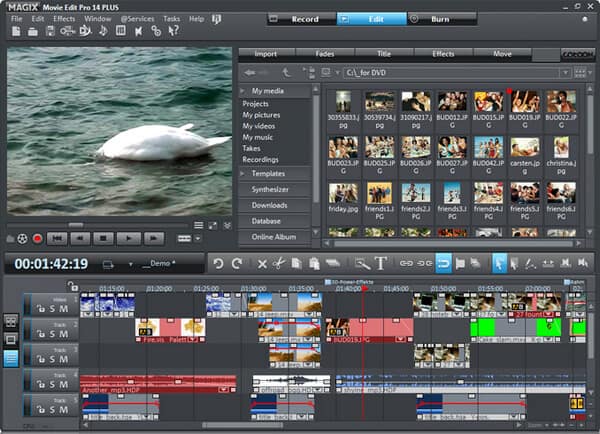The height and width of the screenshot is (434, 600).
Task: Open the Online Album section
Action: click(x=274, y=237)
